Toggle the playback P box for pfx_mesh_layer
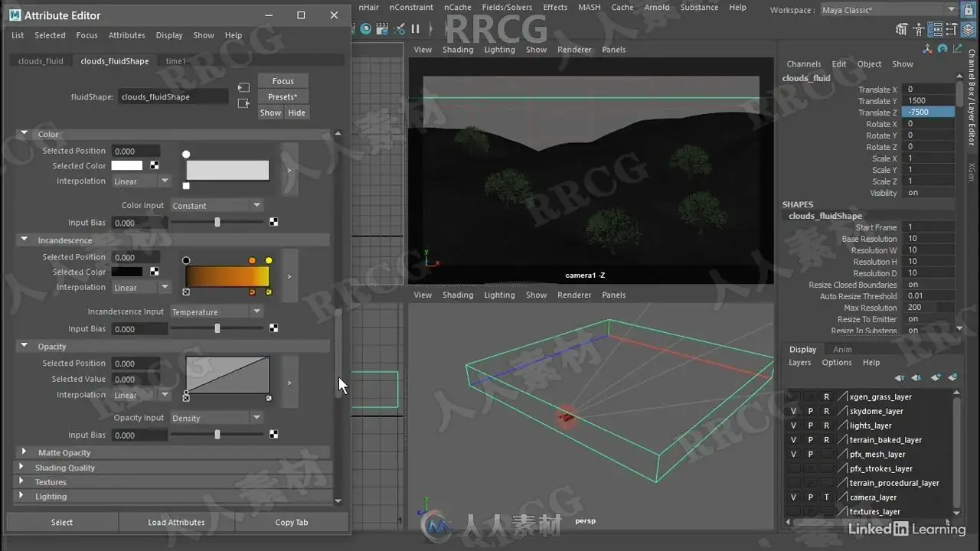This screenshot has height=551, width=980. click(811, 455)
